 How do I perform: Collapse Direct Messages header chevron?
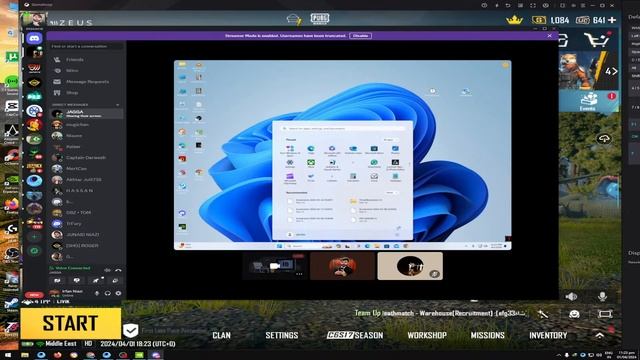(x=118, y=105)
